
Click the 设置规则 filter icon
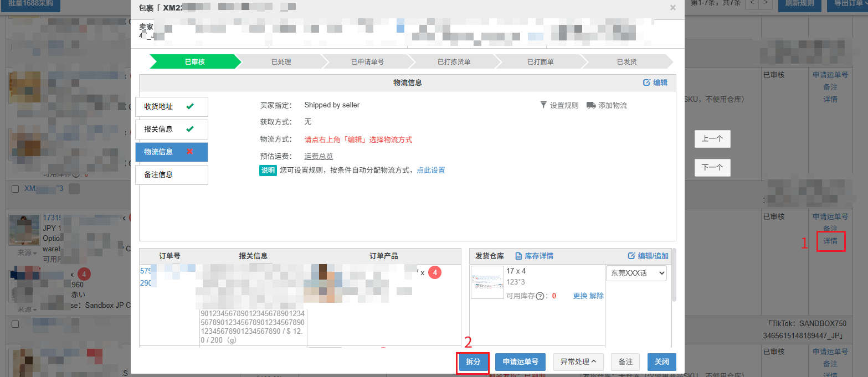point(543,105)
